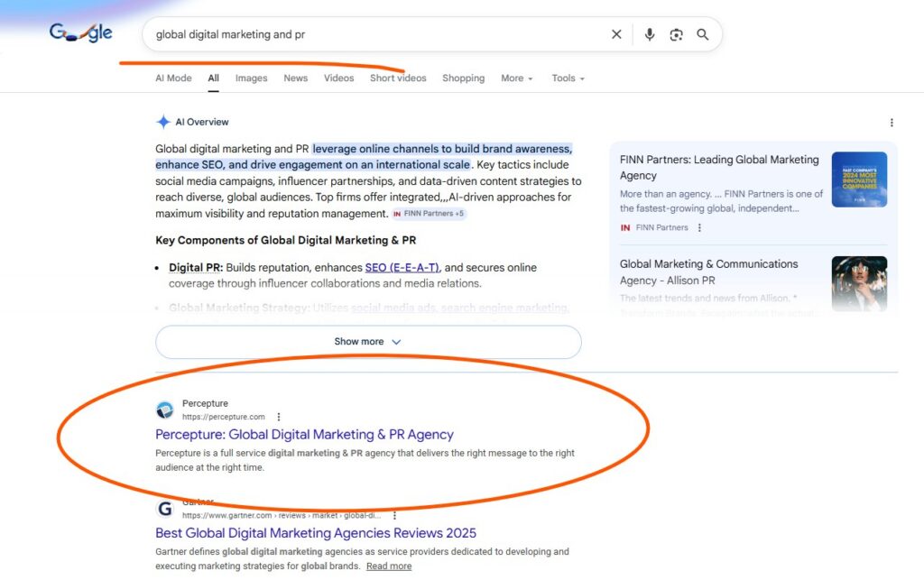Clear the search query with the X icon
The height and width of the screenshot is (580, 924).
616,34
